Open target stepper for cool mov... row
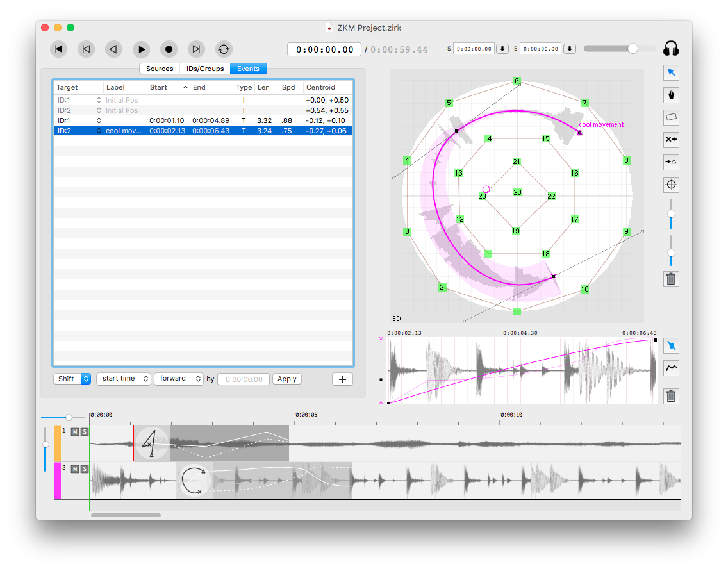The width and height of the screenshot is (728, 571). pos(99,131)
